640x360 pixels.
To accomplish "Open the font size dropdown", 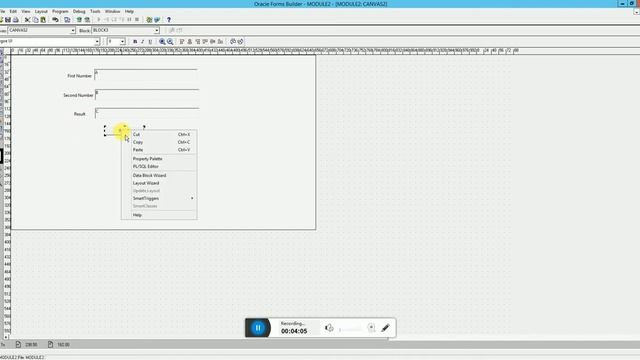I will (122, 42).
